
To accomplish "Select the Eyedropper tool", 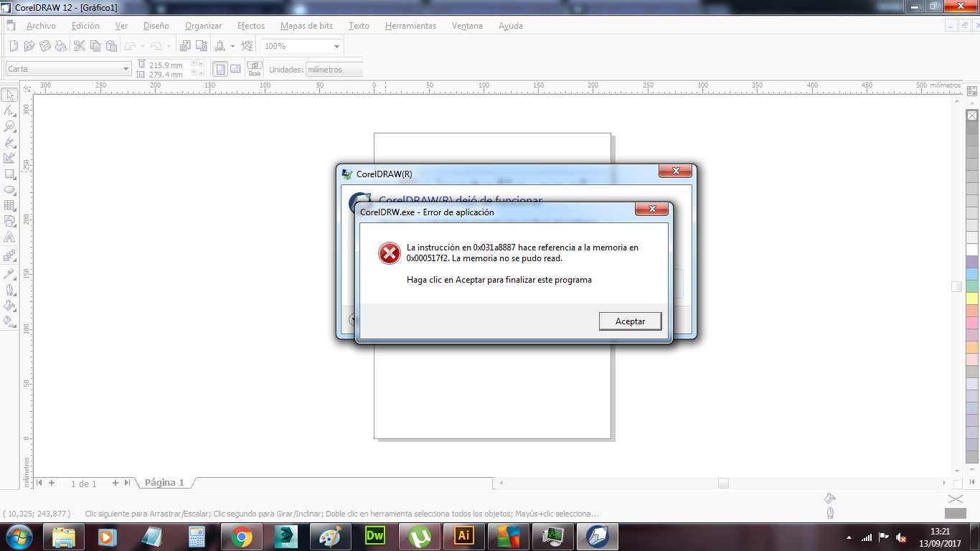I will [x=10, y=274].
